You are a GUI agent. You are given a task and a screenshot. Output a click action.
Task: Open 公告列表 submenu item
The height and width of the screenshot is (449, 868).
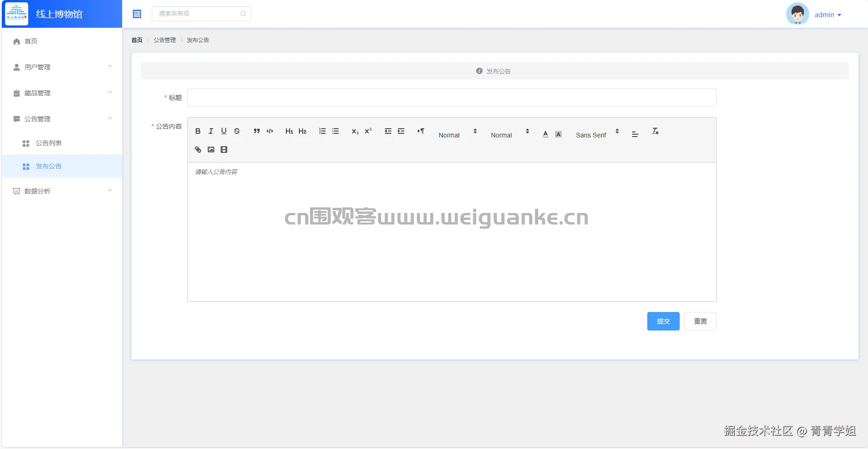(x=62, y=143)
